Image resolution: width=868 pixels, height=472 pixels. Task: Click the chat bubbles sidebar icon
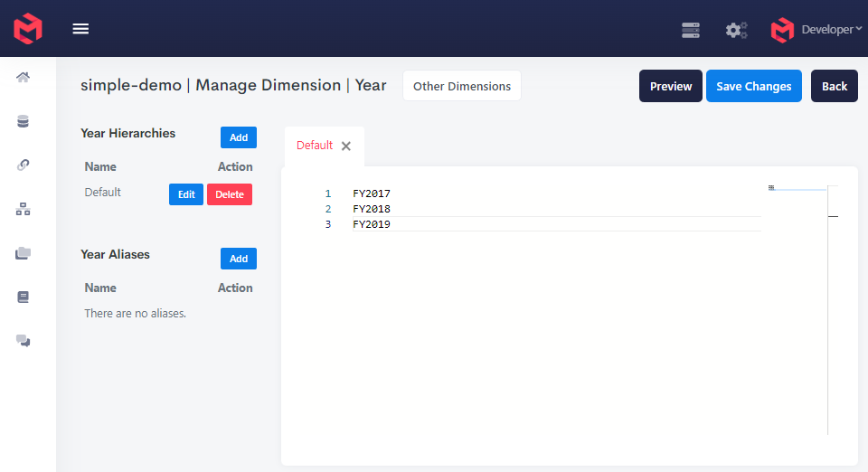pos(24,341)
